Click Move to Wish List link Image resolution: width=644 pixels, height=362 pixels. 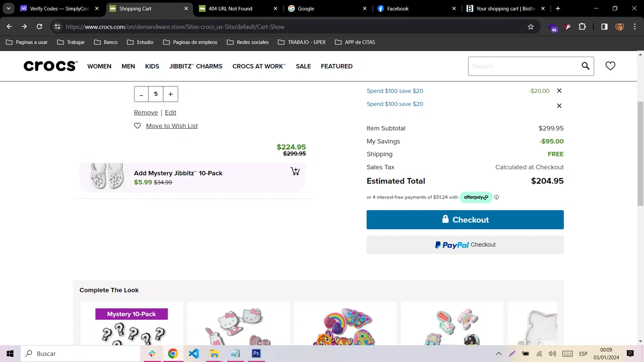point(172,126)
